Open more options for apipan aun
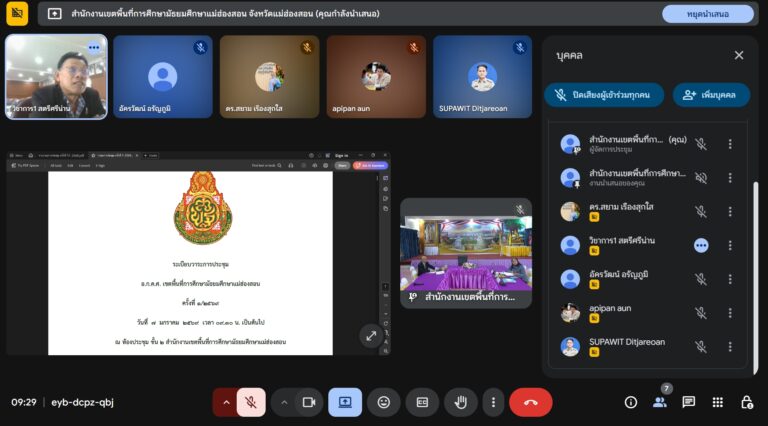 coord(730,313)
